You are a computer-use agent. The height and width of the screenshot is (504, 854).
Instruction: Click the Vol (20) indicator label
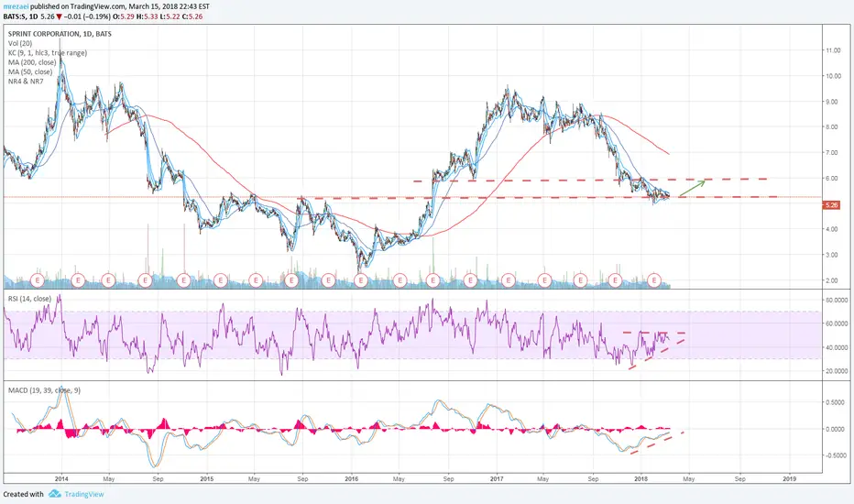(x=20, y=43)
